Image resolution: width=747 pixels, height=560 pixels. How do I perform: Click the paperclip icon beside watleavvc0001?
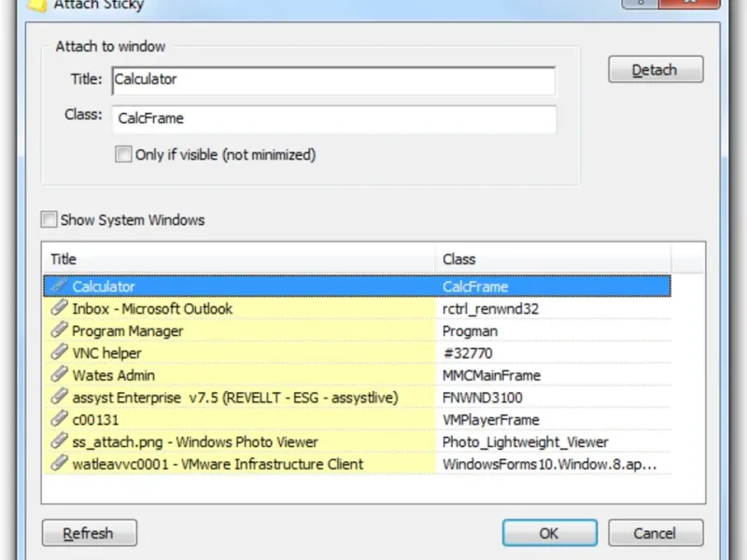[59, 463]
